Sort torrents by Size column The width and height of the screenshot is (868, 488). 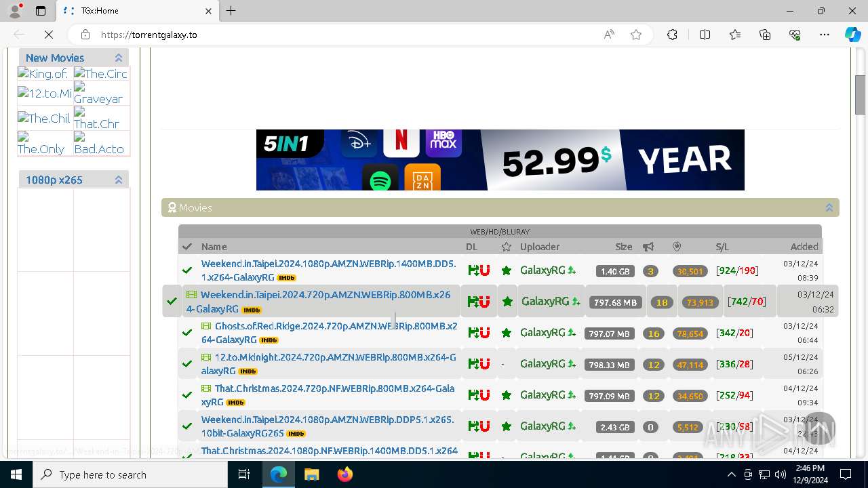[624, 247]
